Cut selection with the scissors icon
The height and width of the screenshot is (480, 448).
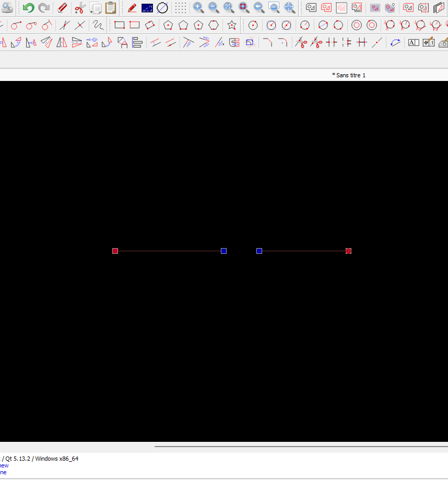[x=80, y=8]
